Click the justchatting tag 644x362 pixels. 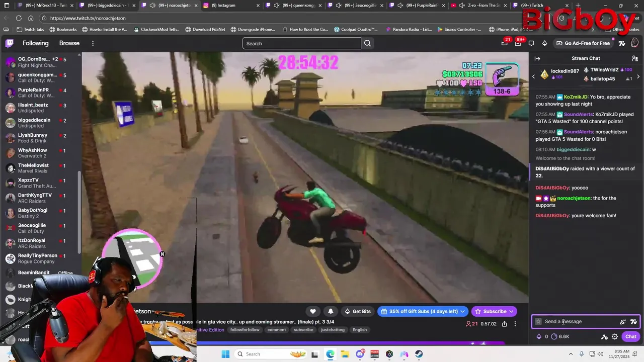pyautogui.click(x=334, y=330)
